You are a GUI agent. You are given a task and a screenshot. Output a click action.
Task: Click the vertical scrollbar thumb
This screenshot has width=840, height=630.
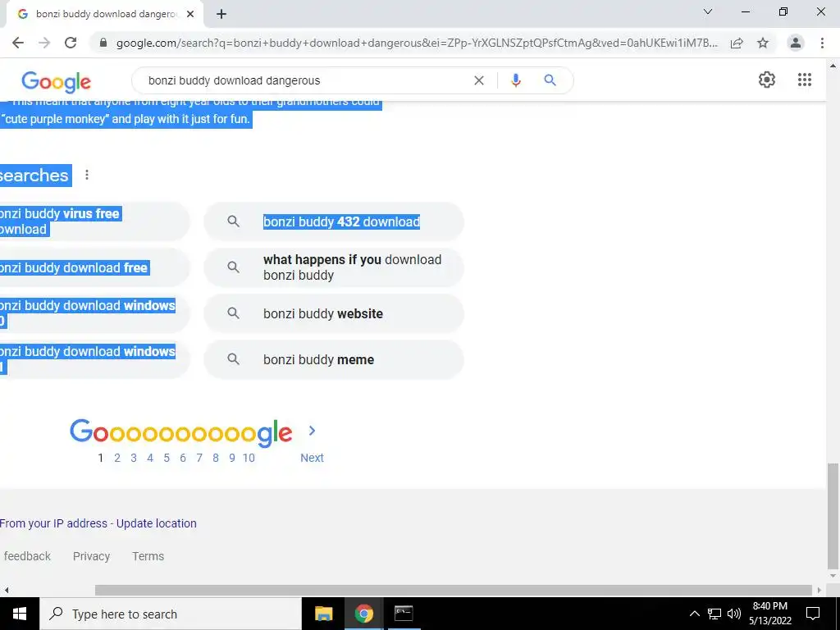click(x=833, y=517)
